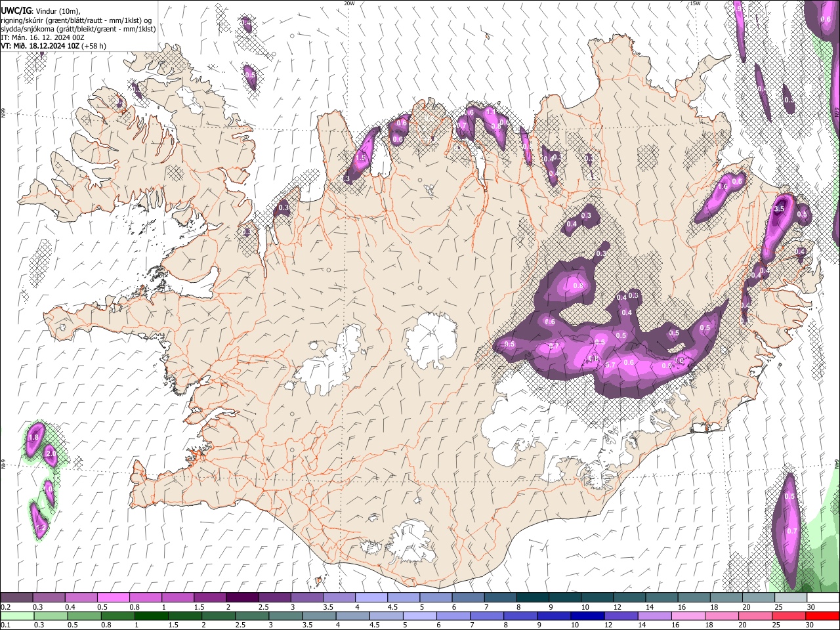840x630 pixels.
Task: Select the light pink 16 legend swatch
Action: 687,616
